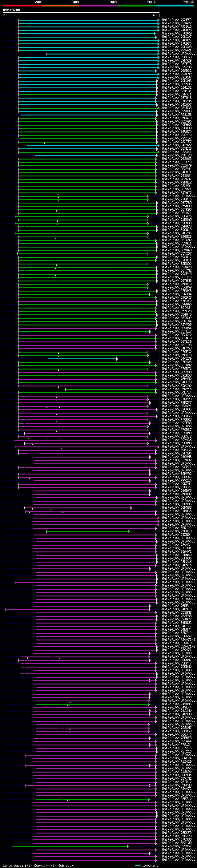Screen dimensions: 197x868
Task: Click the hit label UniRef100_A9X9L3
Action: click(177, 26)
